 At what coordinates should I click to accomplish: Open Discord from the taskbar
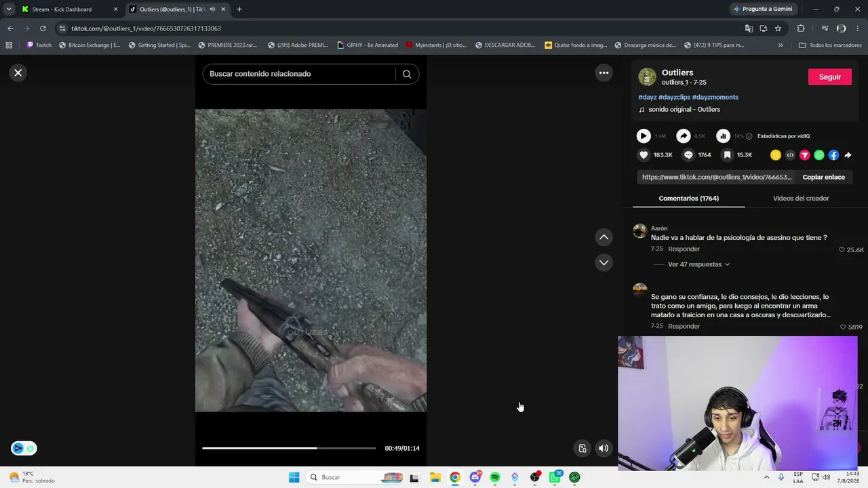[x=475, y=477]
